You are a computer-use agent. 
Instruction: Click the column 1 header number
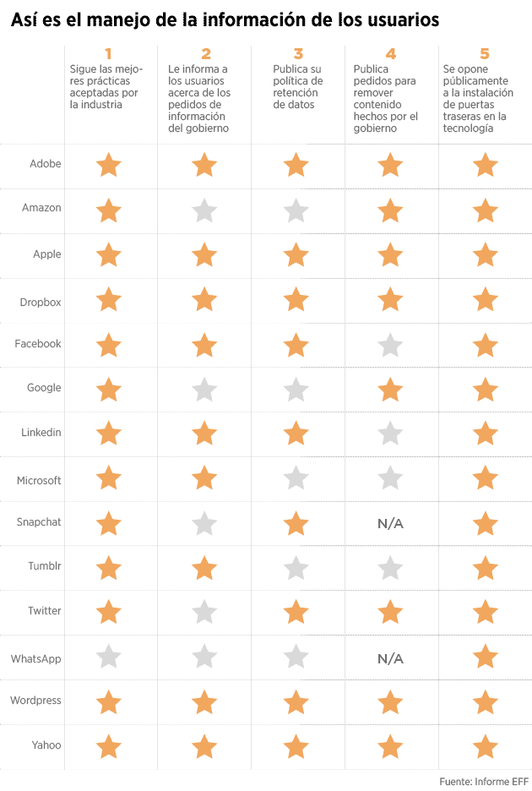108,53
